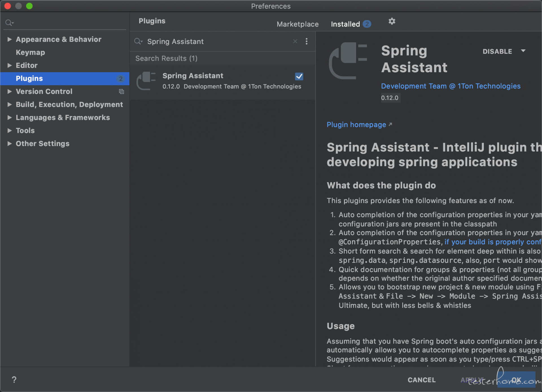This screenshot has height=392, width=542.
Task: Select Keymap in the settings tree
Action: 30,52
